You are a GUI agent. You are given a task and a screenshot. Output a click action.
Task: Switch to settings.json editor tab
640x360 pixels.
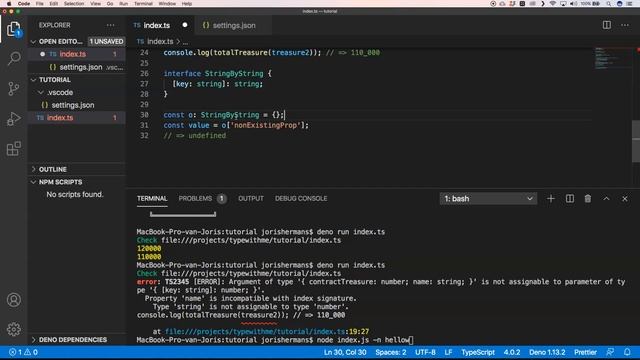coord(234,25)
